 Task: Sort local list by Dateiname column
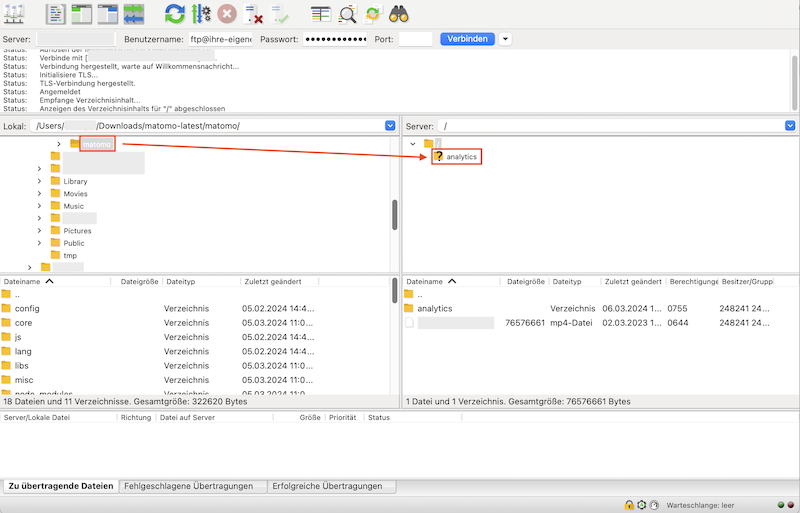click(x=55, y=281)
